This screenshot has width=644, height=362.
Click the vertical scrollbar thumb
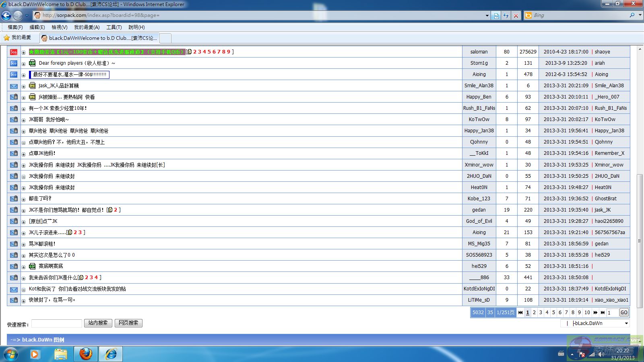(x=640, y=241)
